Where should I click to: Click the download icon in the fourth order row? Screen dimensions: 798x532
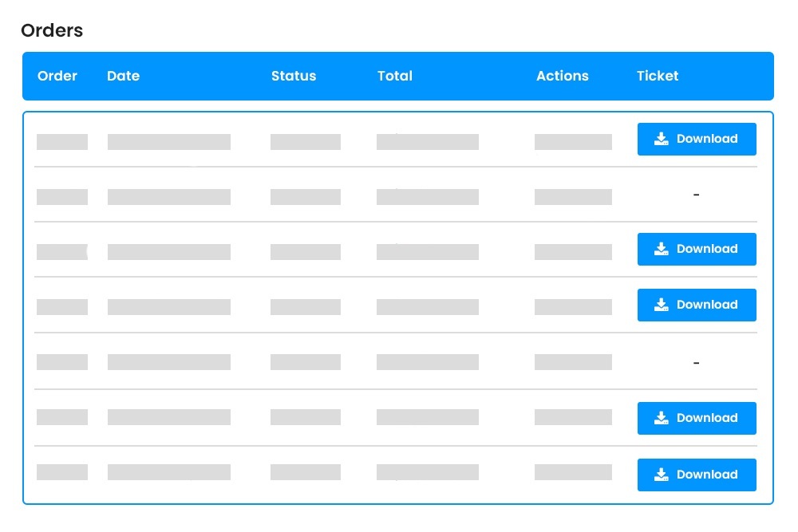[x=661, y=305]
